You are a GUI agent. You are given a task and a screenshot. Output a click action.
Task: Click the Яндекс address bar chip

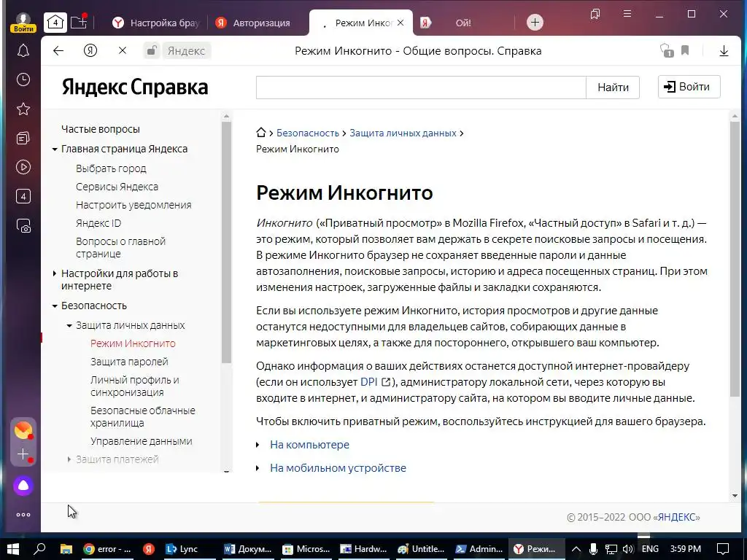coord(186,51)
